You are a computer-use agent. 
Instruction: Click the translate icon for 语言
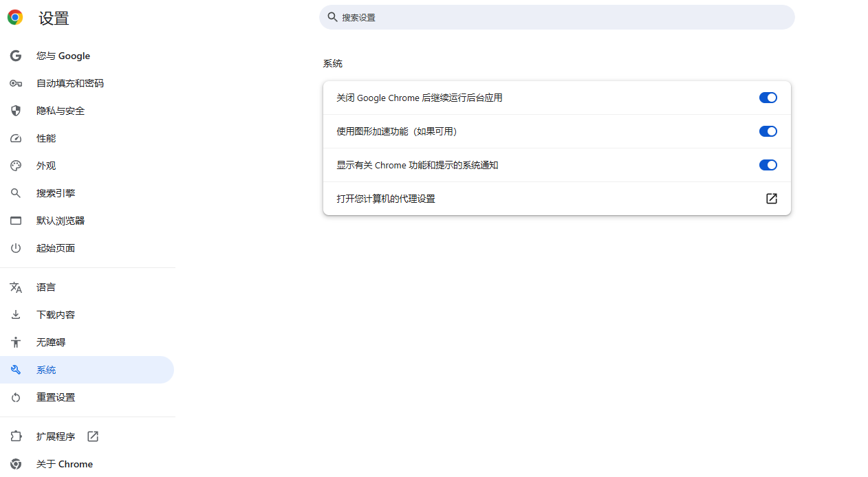[16, 287]
